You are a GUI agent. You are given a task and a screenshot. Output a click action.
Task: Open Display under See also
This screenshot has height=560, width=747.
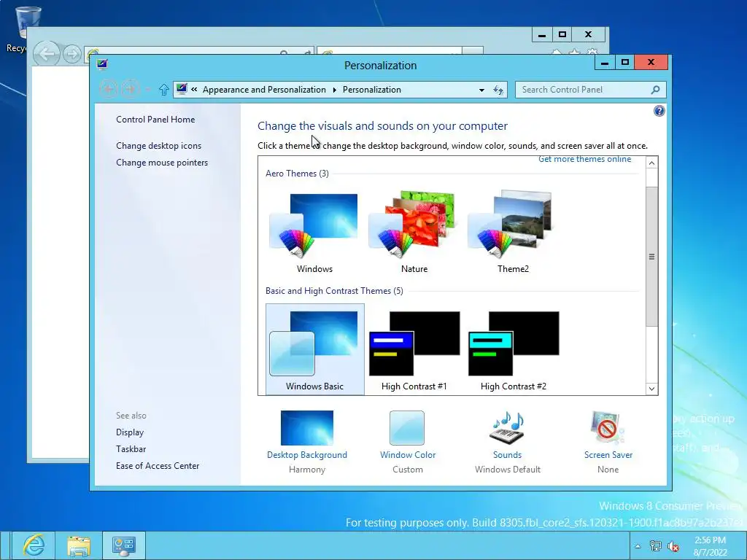click(130, 432)
